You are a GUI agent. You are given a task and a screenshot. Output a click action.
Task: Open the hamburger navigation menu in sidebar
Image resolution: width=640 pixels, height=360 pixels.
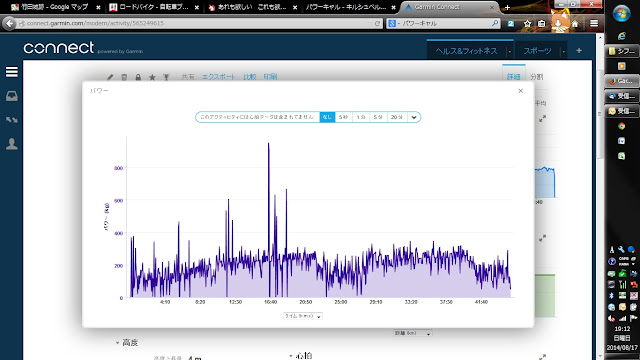tap(12, 72)
